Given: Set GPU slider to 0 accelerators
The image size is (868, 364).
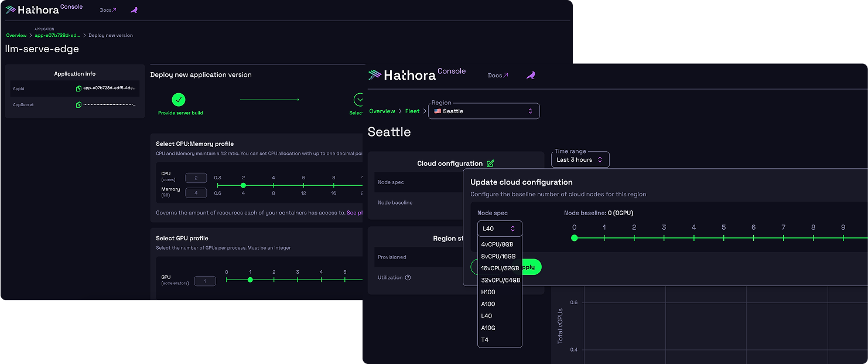Looking at the screenshot, I should click(227, 280).
